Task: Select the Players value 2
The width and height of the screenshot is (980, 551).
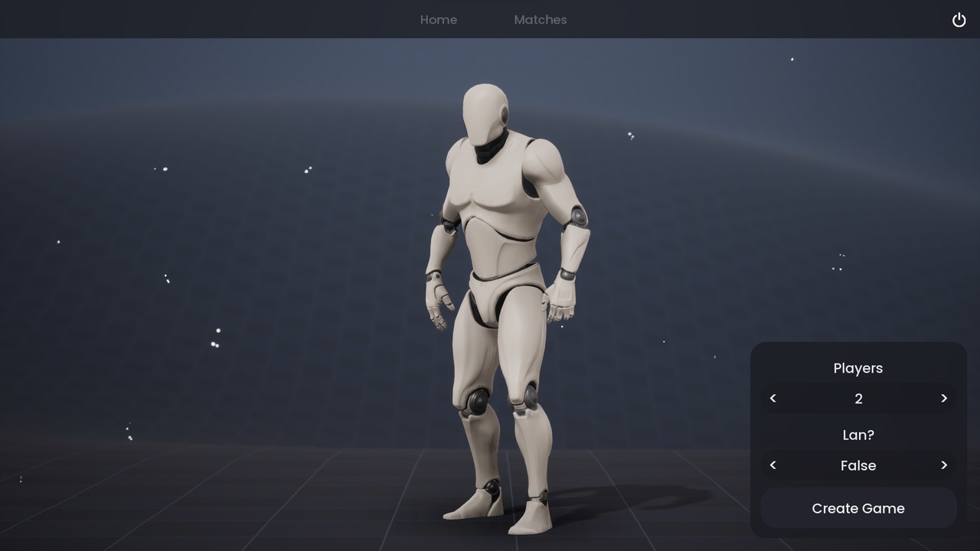Action: [x=858, y=399]
